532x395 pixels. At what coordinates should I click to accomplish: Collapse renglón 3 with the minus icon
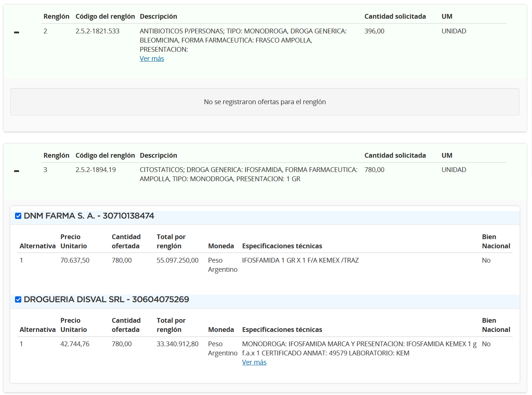(17, 171)
